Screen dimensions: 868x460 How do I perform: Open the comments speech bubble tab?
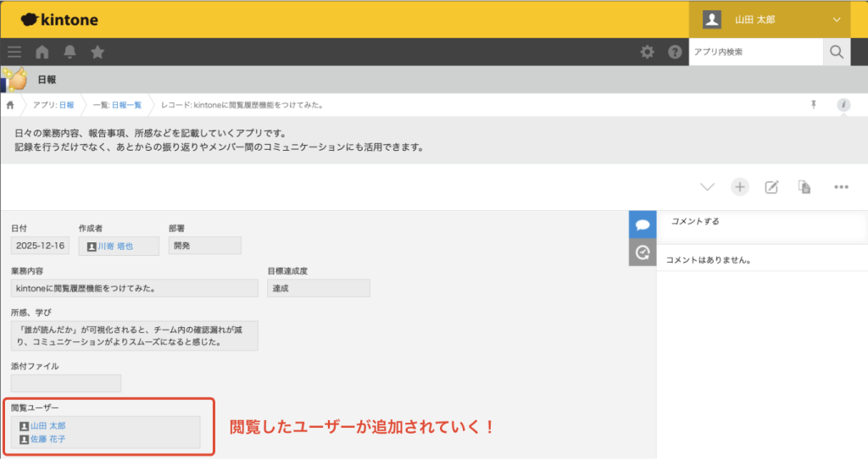[x=643, y=224]
